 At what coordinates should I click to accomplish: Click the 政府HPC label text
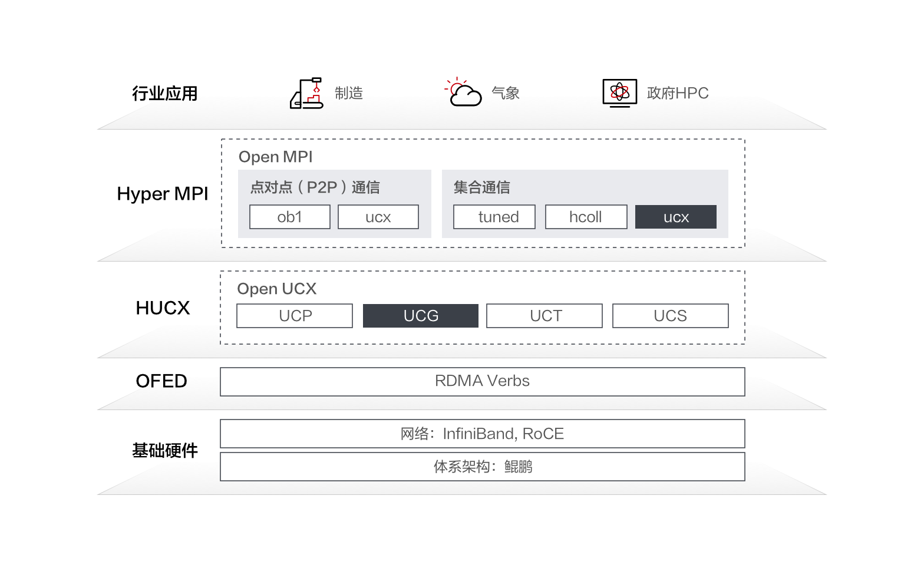[678, 93]
